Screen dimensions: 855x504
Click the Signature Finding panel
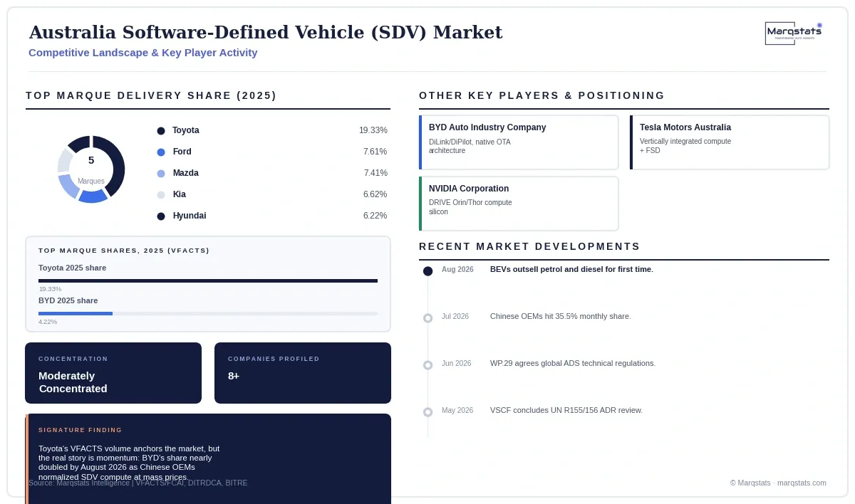(x=208, y=458)
